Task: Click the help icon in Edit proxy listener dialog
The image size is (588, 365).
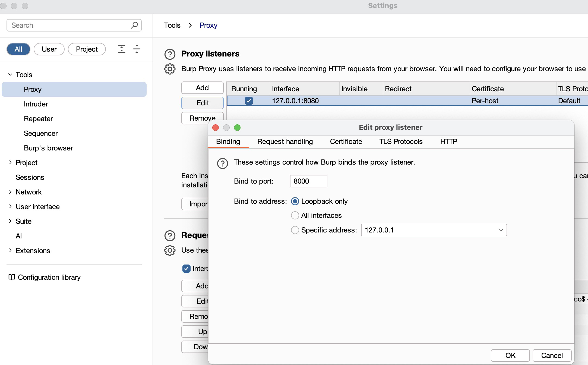Action: pyautogui.click(x=222, y=163)
